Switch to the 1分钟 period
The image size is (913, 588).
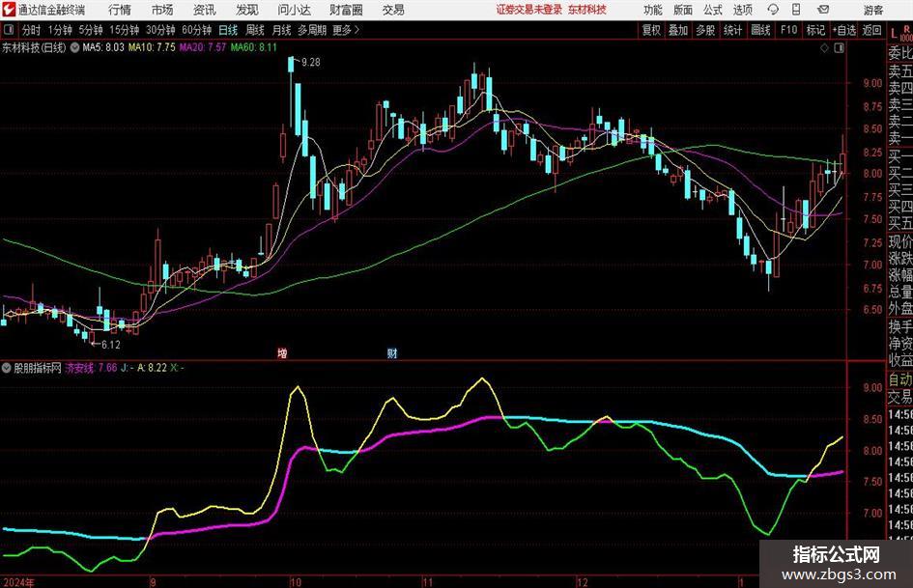pyautogui.click(x=59, y=30)
